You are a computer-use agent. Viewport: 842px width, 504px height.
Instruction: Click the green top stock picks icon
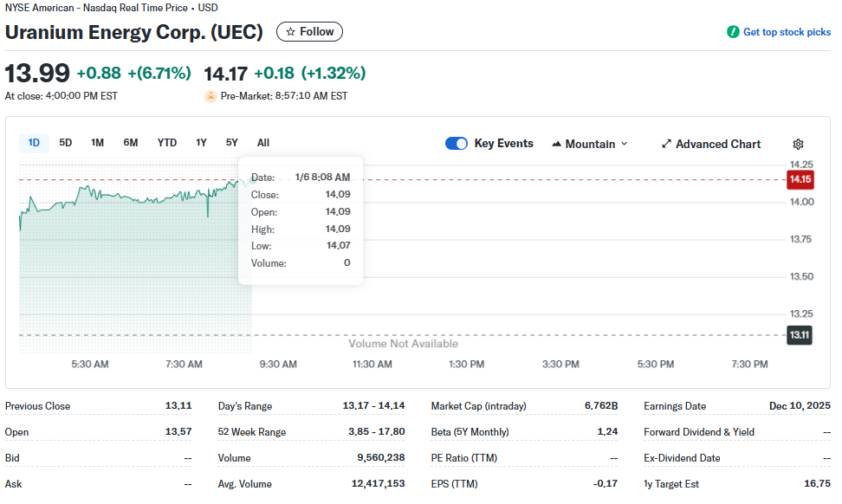[733, 32]
